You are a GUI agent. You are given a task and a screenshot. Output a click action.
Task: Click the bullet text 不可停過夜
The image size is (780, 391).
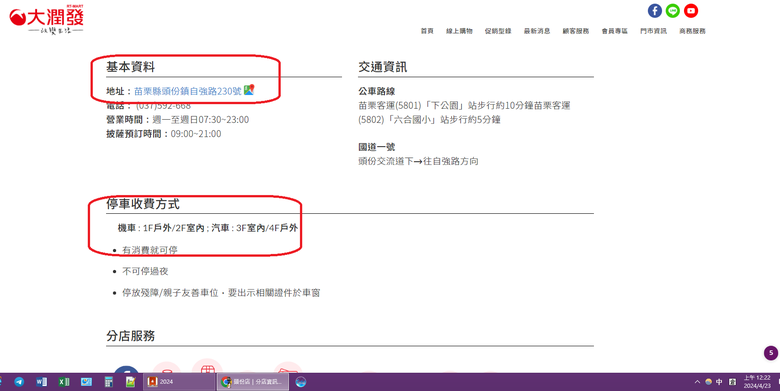[145, 271]
